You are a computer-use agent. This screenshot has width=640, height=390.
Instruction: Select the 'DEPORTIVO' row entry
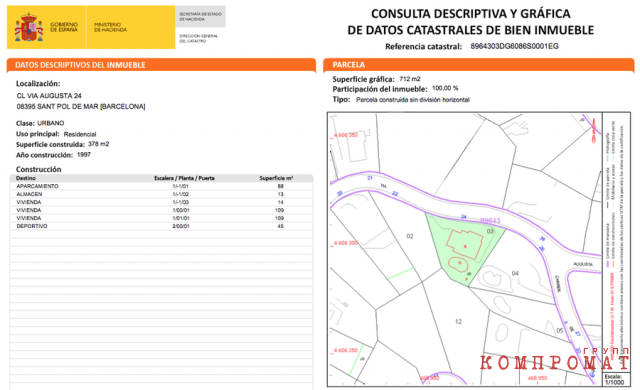[32, 226]
